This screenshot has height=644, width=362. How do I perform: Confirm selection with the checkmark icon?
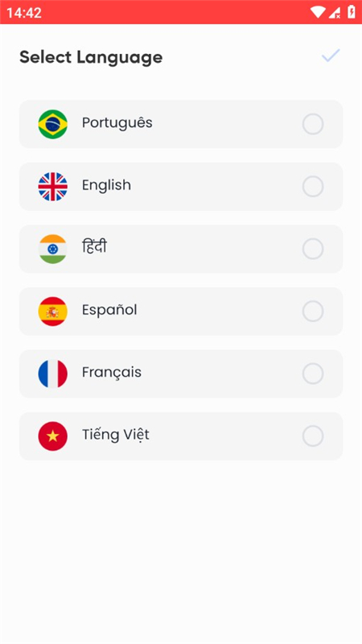coord(331,56)
